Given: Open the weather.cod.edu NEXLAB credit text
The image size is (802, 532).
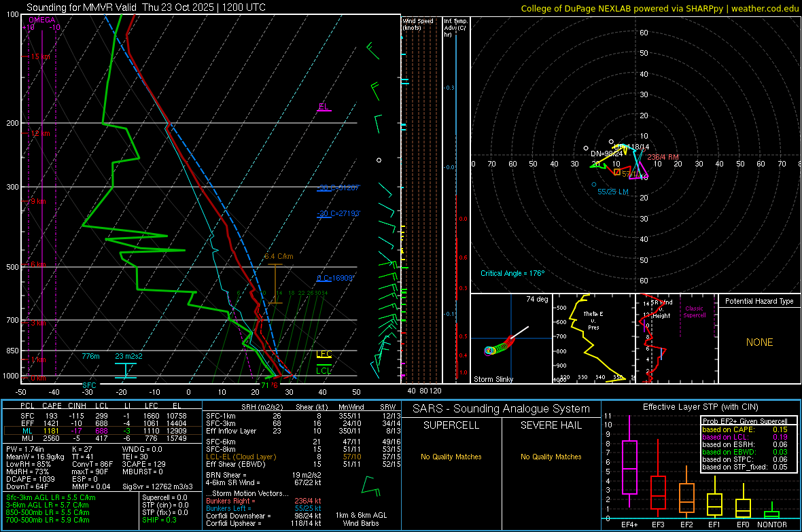Looking at the screenshot, I should [659, 8].
